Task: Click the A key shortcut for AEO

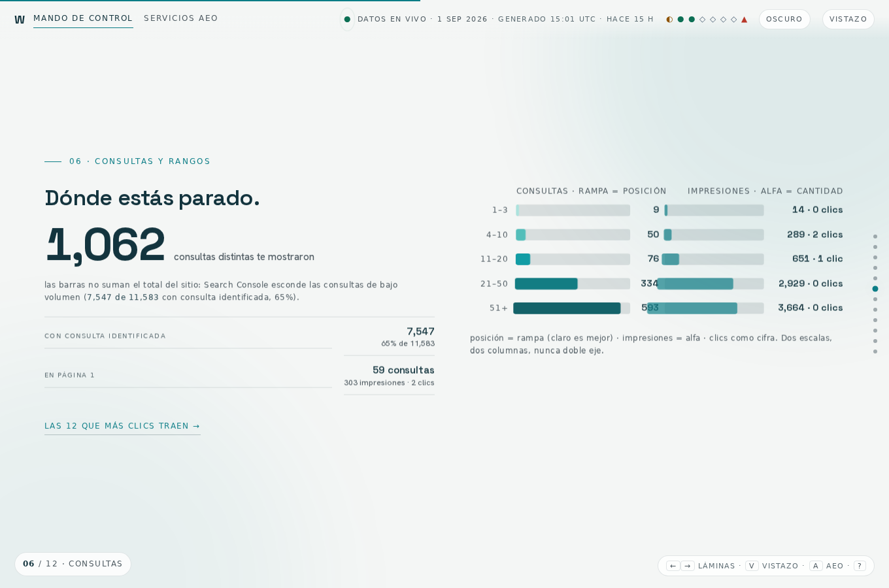Action: pos(816,566)
